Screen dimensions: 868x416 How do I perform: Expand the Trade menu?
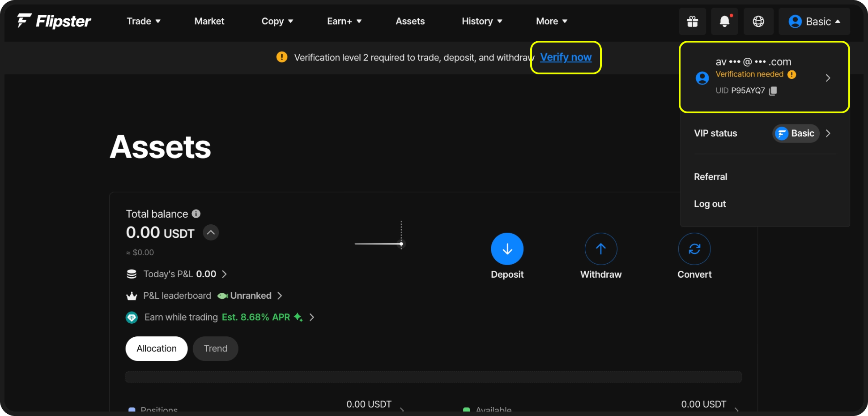pyautogui.click(x=144, y=21)
